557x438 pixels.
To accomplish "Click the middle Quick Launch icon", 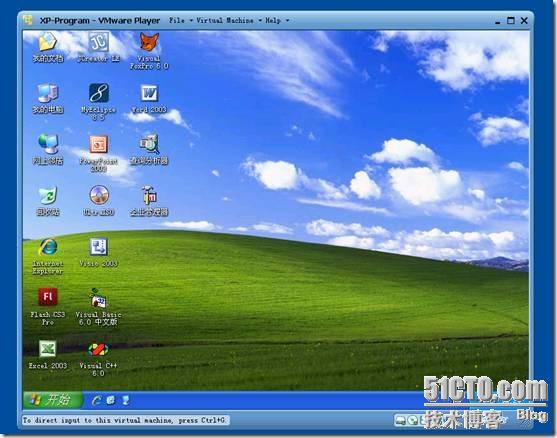I will pos(111,400).
